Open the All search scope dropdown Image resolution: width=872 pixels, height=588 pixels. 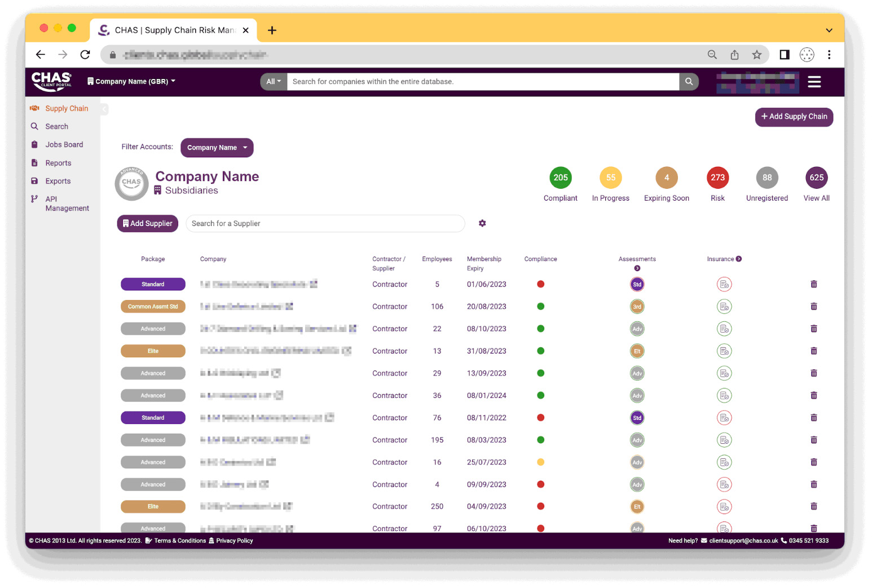(x=273, y=82)
